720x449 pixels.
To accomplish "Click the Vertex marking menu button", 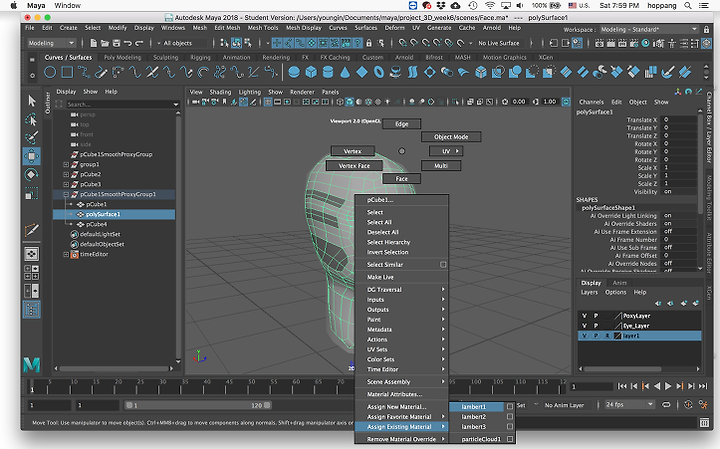I will (x=353, y=151).
